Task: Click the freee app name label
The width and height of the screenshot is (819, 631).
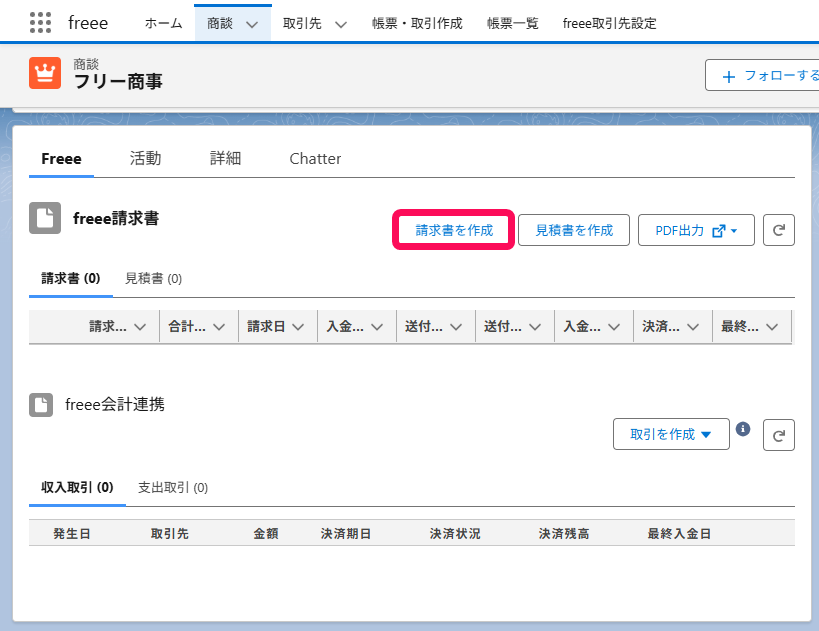Action: (x=88, y=24)
